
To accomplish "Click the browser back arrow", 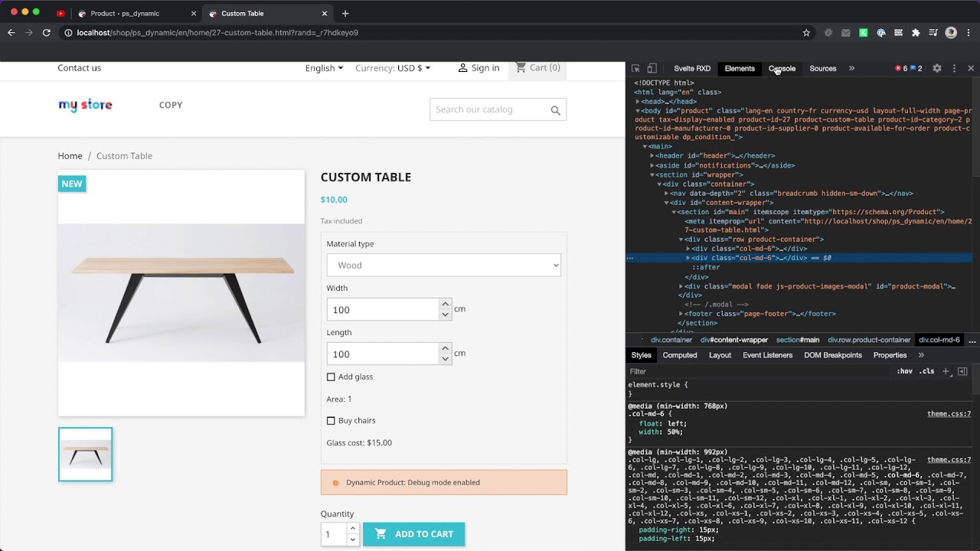I will [11, 33].
